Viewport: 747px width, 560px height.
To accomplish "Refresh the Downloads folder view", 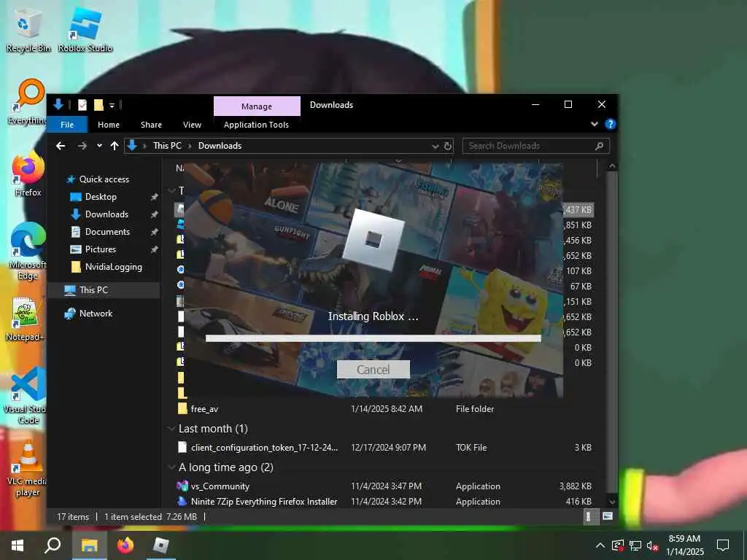I will point(448,146).
